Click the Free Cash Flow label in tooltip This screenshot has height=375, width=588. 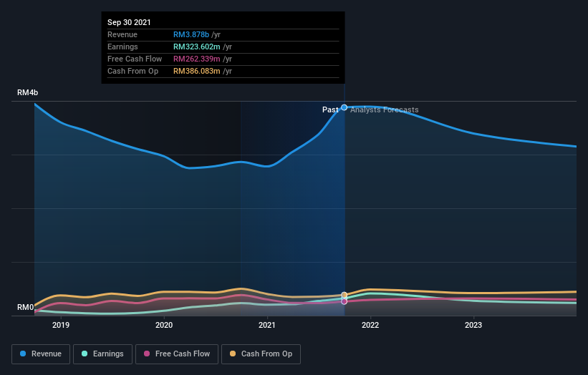[135, 59]
